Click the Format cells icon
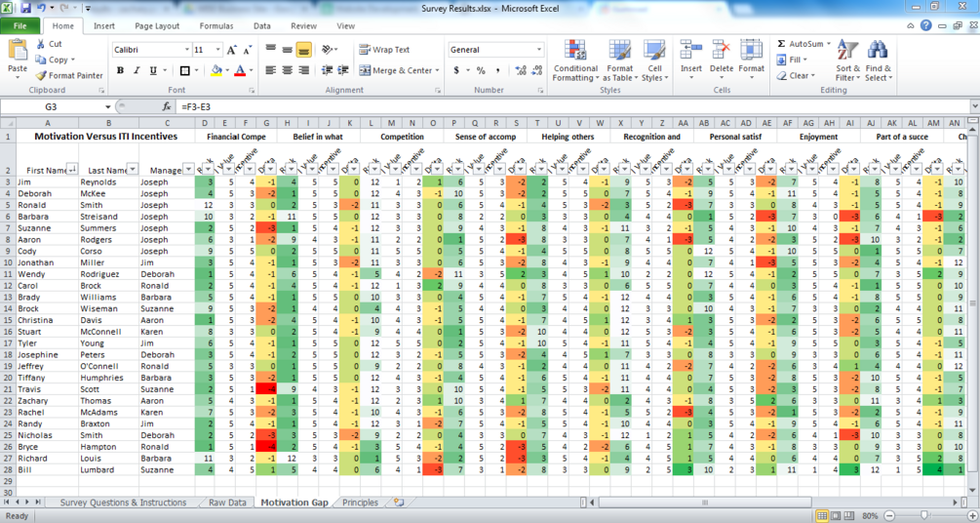 pos(751,50)
